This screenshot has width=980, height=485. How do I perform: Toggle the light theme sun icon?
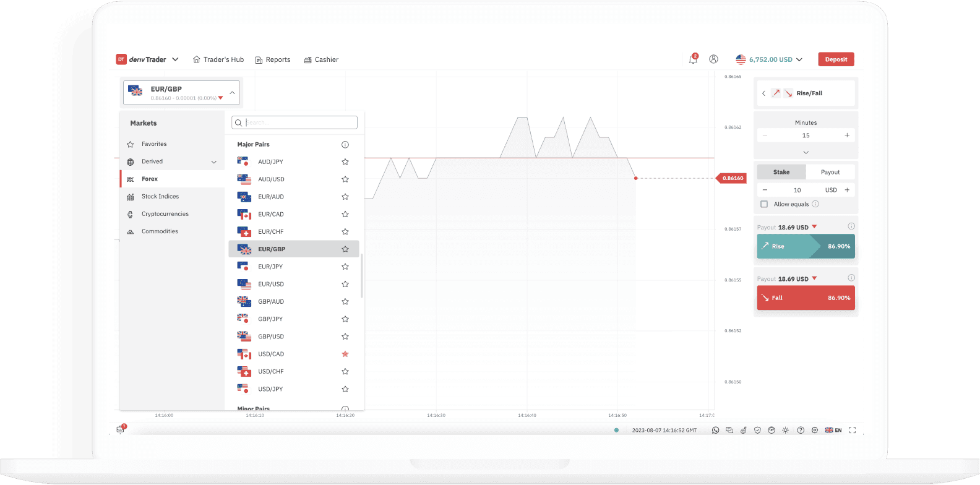[785, 430]
